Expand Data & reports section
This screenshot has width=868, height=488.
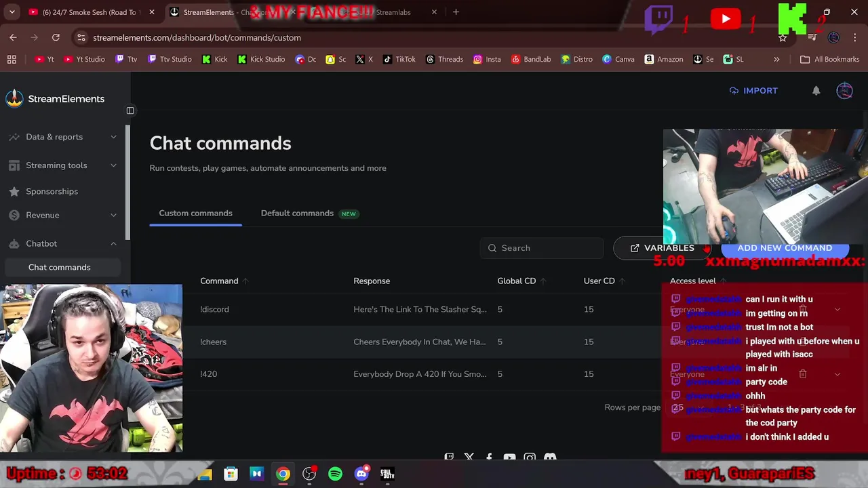point(62,137)
